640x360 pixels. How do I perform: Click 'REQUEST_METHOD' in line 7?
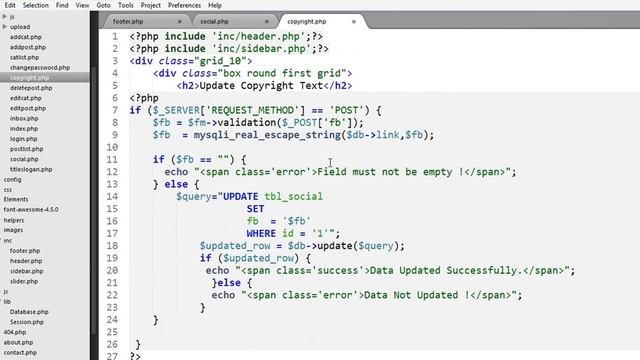[x=252, y=110]
